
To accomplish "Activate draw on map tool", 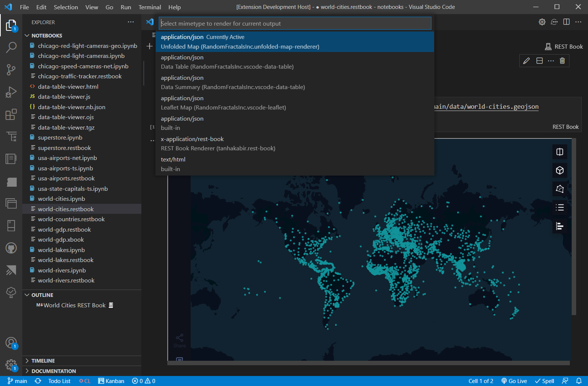I will pyautogui.click(x=560, y=189).
